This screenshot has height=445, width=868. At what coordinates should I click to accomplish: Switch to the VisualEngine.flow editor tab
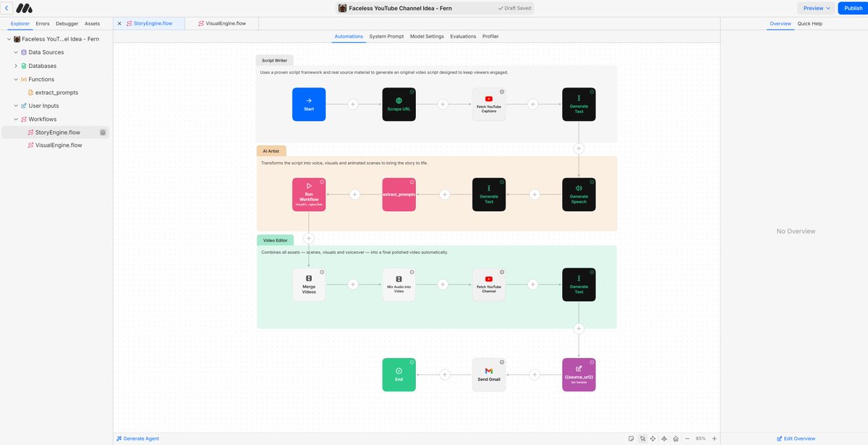pos(221,23)
